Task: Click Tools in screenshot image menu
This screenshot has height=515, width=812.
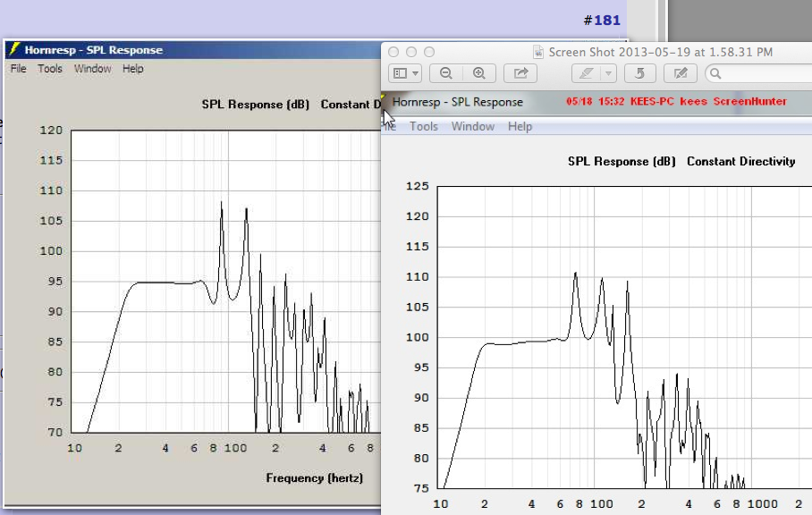Action: point(424,126)
